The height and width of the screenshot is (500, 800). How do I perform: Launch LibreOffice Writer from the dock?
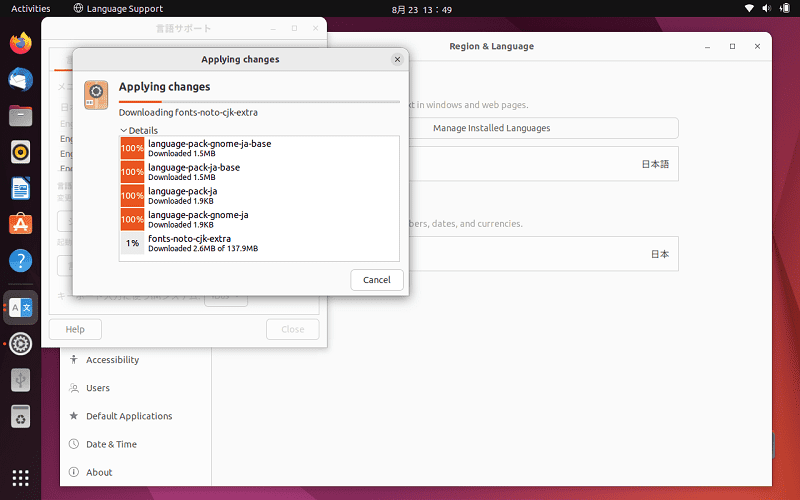(x=20, y=188)
